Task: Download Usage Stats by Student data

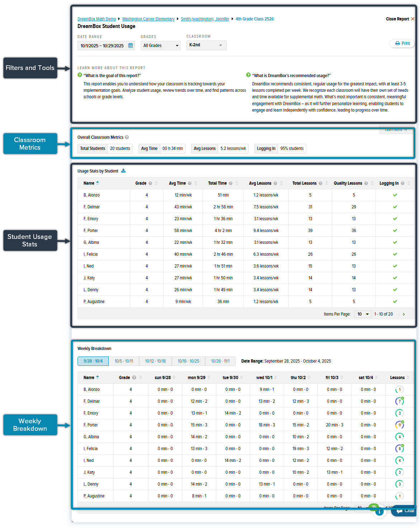Action: coord(123,171)
